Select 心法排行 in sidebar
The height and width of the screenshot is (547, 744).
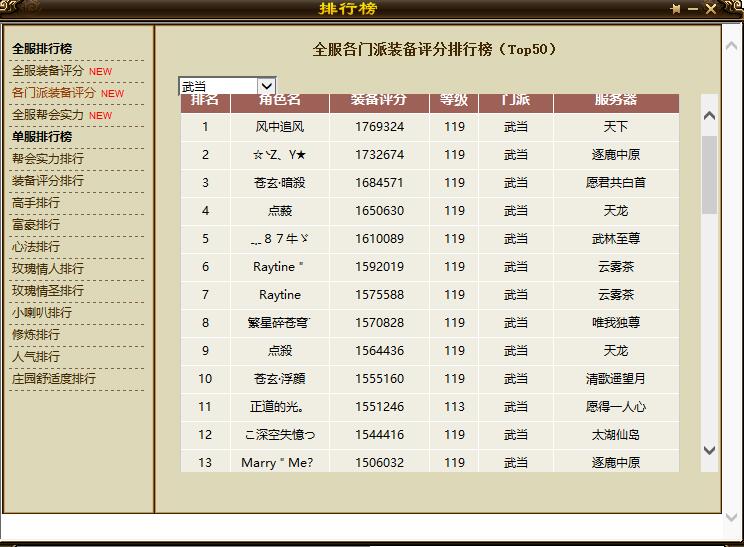(36, 247)
